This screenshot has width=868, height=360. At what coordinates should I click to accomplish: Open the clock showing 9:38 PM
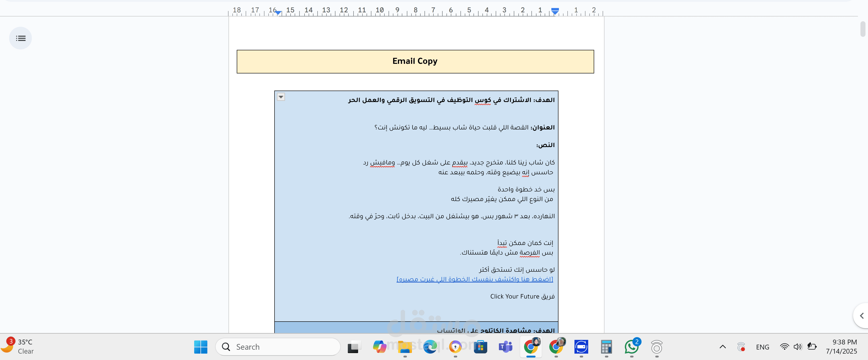pos(841,347)
